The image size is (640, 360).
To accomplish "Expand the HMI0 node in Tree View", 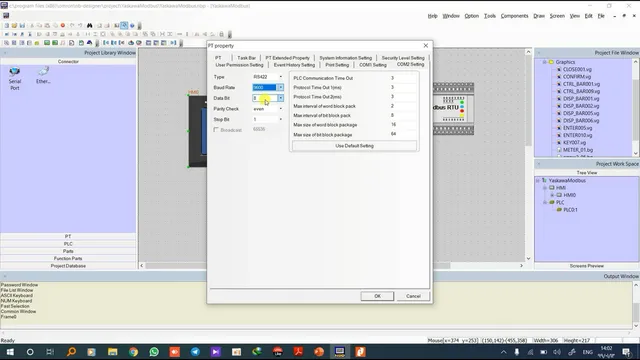I will coord(552,195).
